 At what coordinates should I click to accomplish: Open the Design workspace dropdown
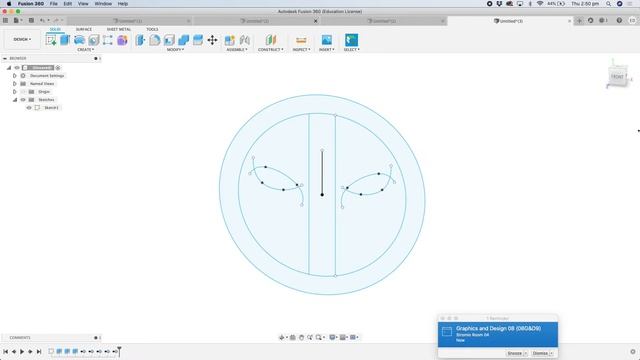(x=22, y=39)
